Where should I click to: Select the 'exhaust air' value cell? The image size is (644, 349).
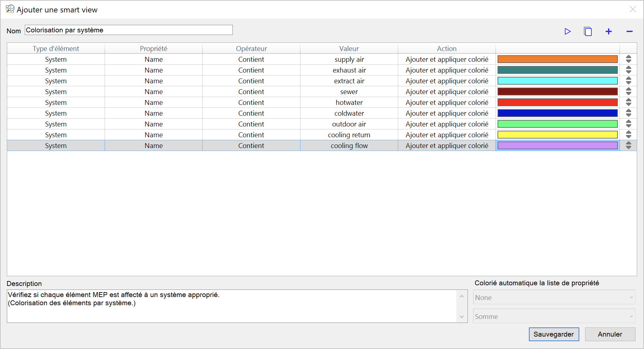click(x=349, y=70)
